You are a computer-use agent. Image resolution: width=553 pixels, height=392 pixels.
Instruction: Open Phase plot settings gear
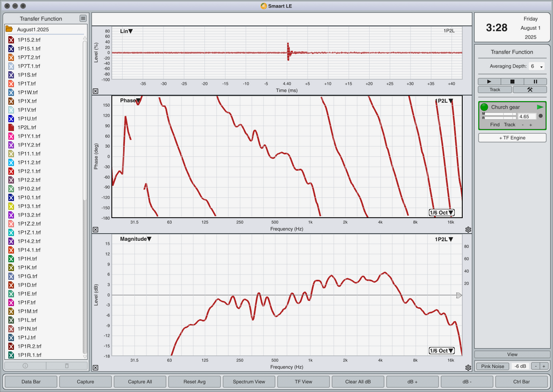tap(468, 229)
